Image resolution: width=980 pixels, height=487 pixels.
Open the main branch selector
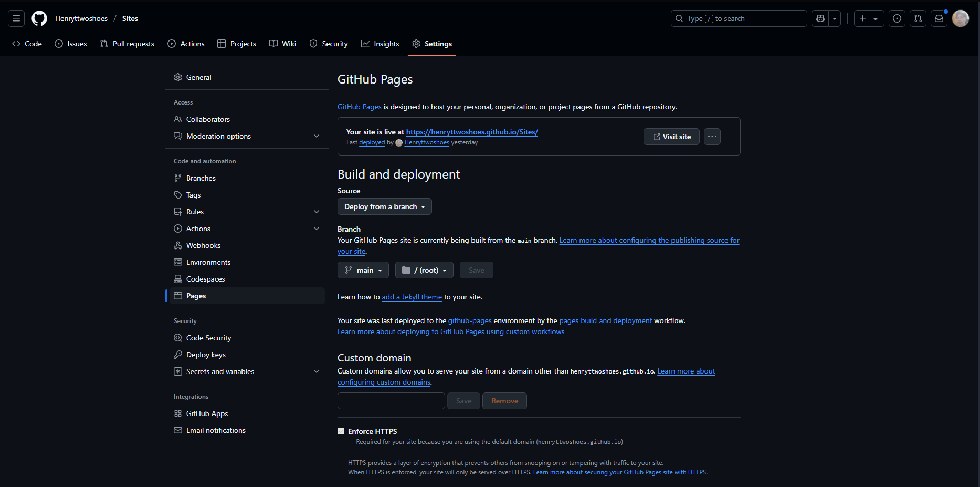tap(363, 270)
